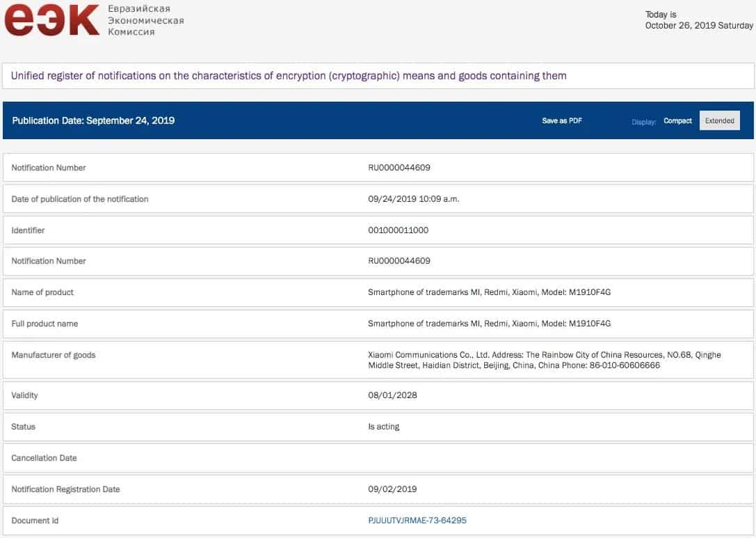
Task: Click the Full product name label
Action: (x=45, y=324)
